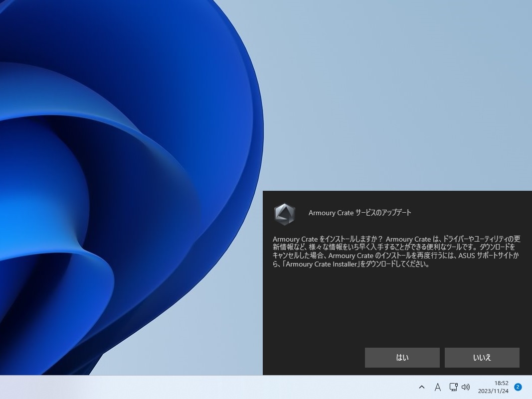Decline installation with the いいえ button
The image size is (532, 399).
pos(482,357)
